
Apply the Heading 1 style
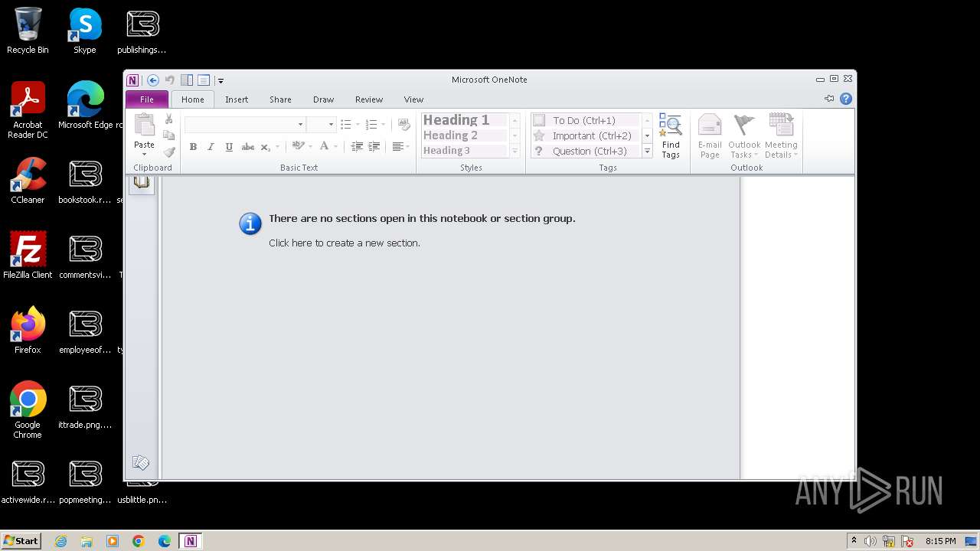point(465,120)
